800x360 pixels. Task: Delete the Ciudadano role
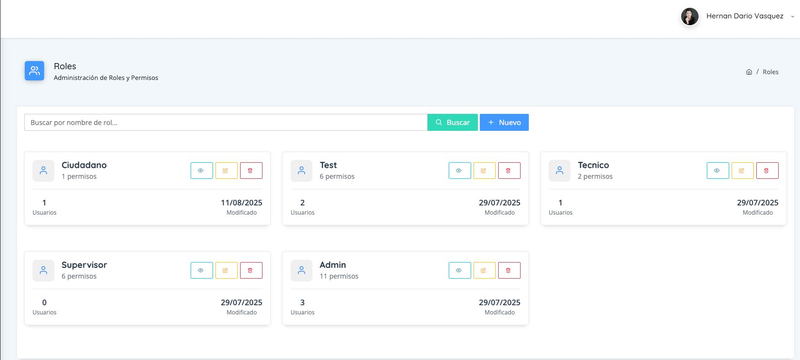click(x=251, y=171)
